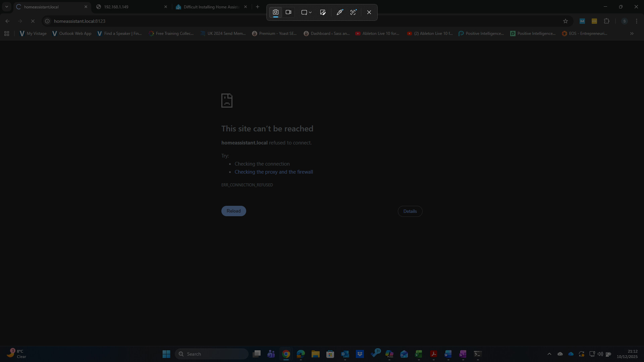Viewport: 644px width, 362px height.
Task: Close the snipping toolbar with the X
Action: pyautogui.click(x=369, y=12)
